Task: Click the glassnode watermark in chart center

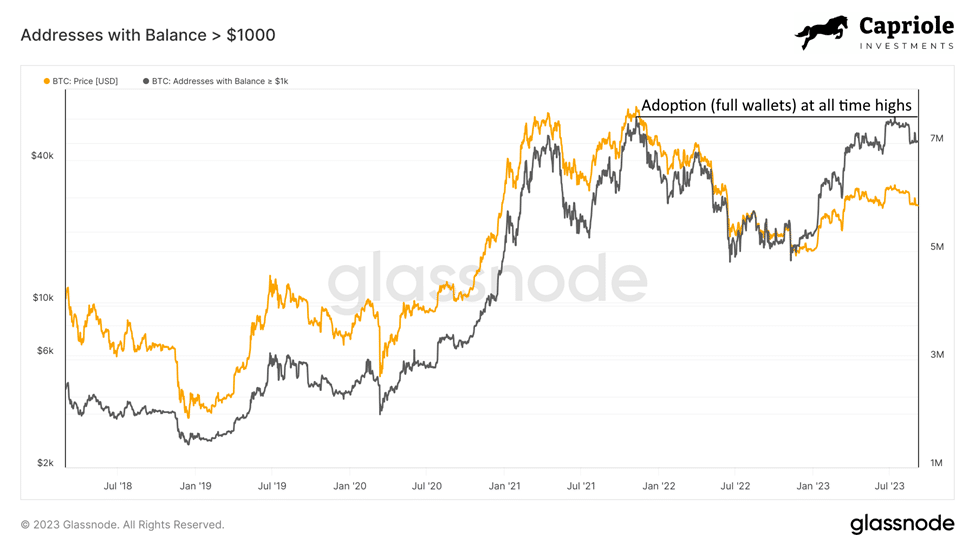Action: 488,278
